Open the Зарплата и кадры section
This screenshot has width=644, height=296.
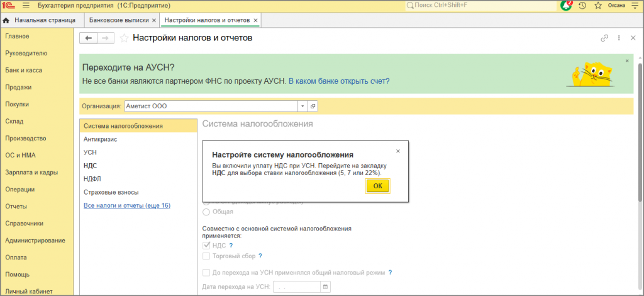point(31,173)
